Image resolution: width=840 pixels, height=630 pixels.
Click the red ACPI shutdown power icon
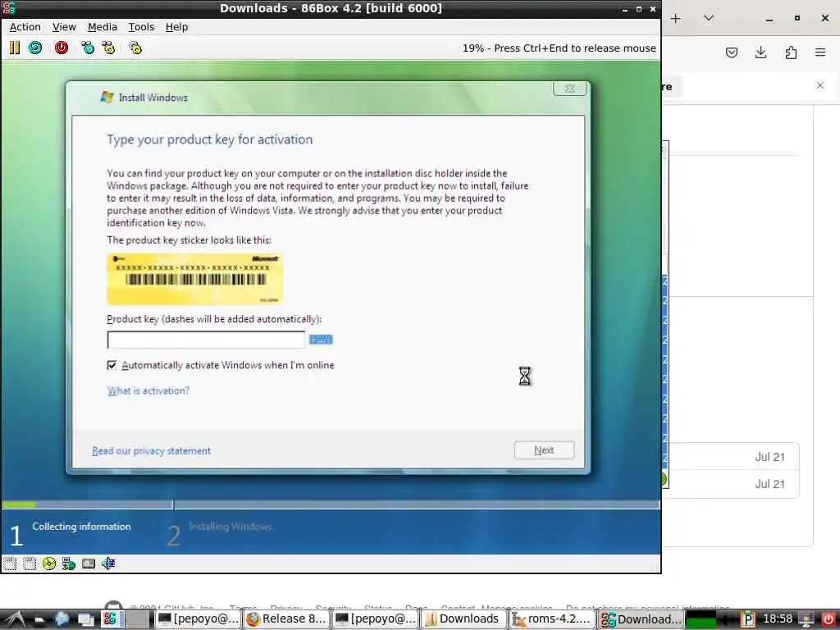[62, 48]
